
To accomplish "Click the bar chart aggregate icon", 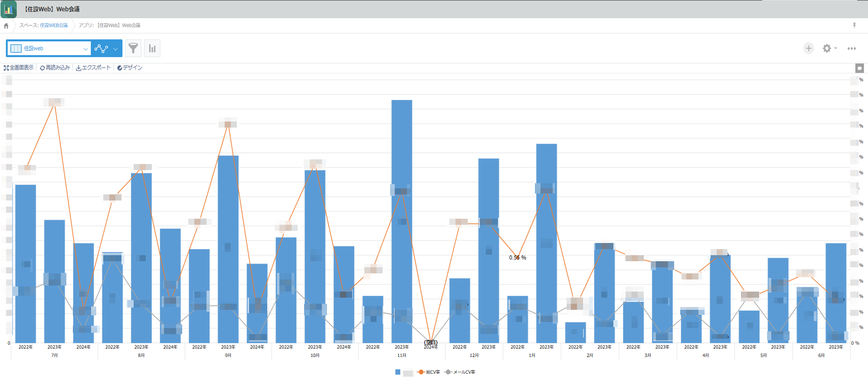I will pyautogui.click(x=152, y=48).
